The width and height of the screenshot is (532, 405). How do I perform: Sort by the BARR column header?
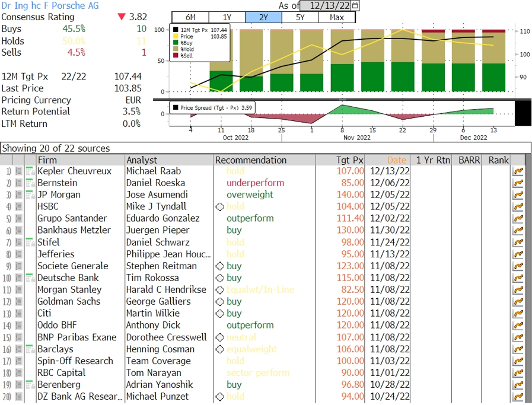click(467, 160)
